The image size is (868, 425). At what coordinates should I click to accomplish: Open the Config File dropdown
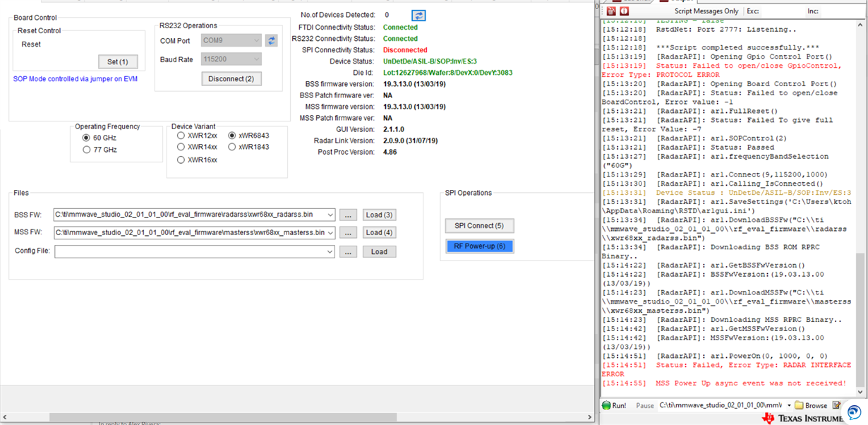click(x=327, y=250)
